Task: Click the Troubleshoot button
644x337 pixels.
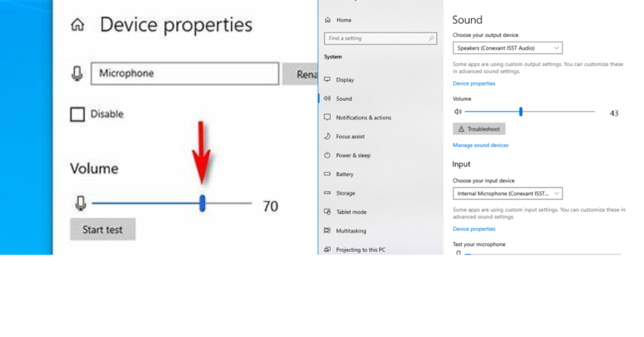Action: [x=479, y=129]
